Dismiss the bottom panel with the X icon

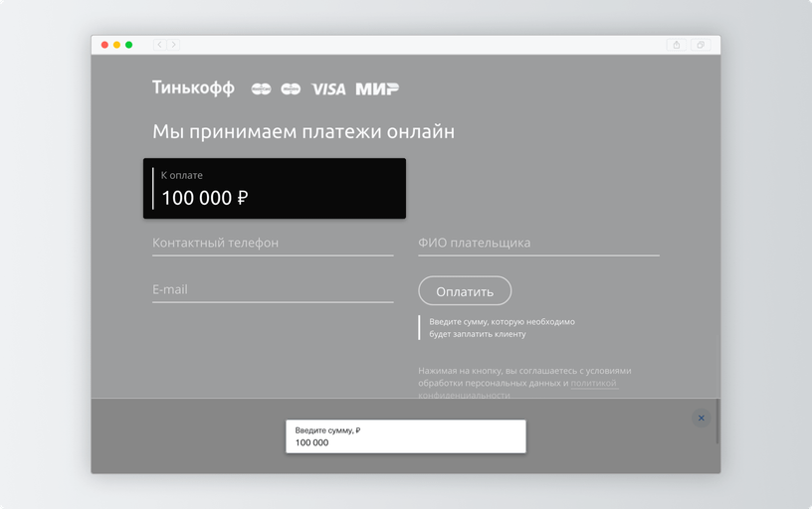pyautogui.click(x=702, y=419)
